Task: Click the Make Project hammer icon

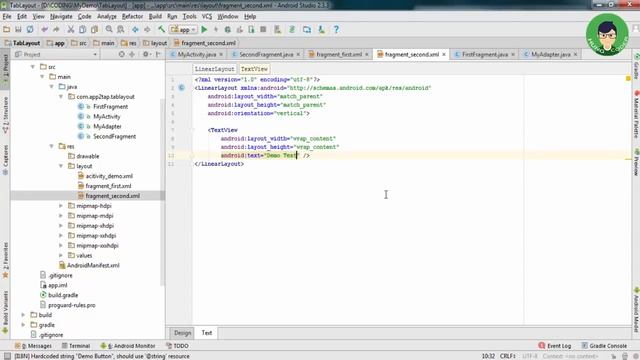Action: coord(161,29)
